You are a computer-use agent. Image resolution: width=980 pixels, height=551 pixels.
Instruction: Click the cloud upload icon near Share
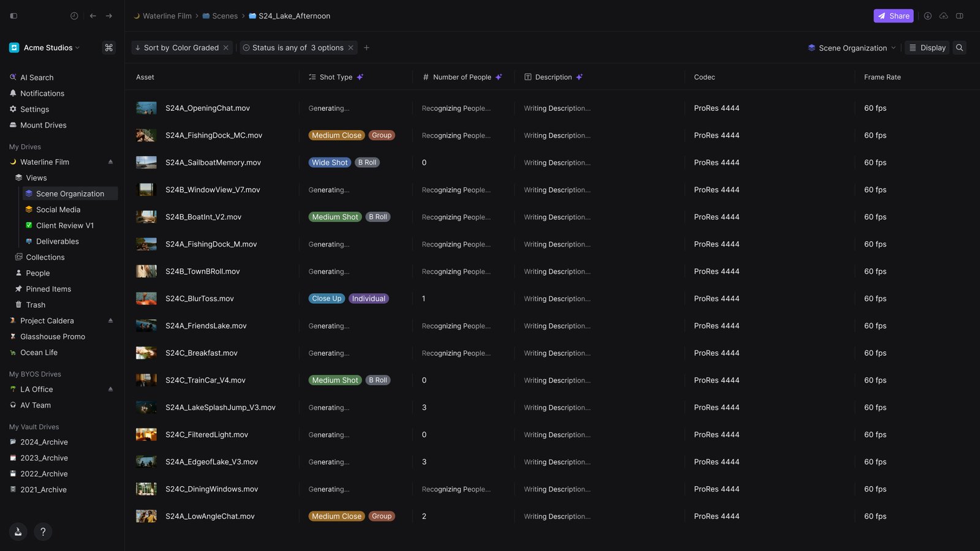tap(943, 16)
